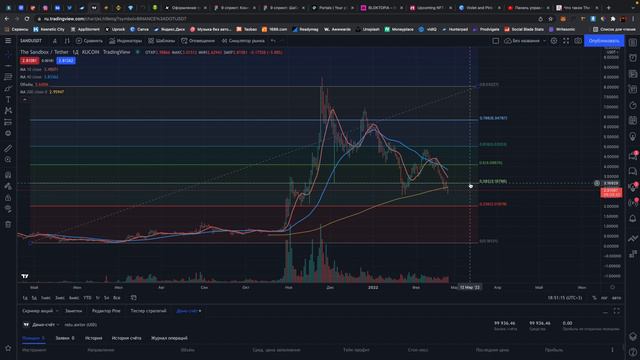Click the trash remove drawings icon
Viewport: 640px width, 360px height.
(8, 224)
